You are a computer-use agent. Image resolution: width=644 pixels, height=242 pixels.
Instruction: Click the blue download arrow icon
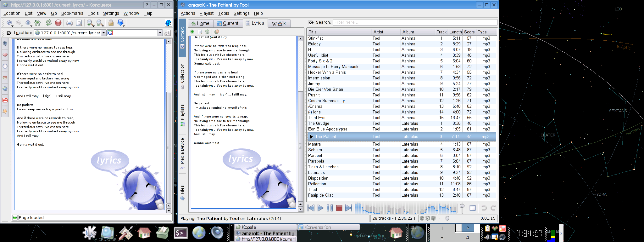pos(120,23)
